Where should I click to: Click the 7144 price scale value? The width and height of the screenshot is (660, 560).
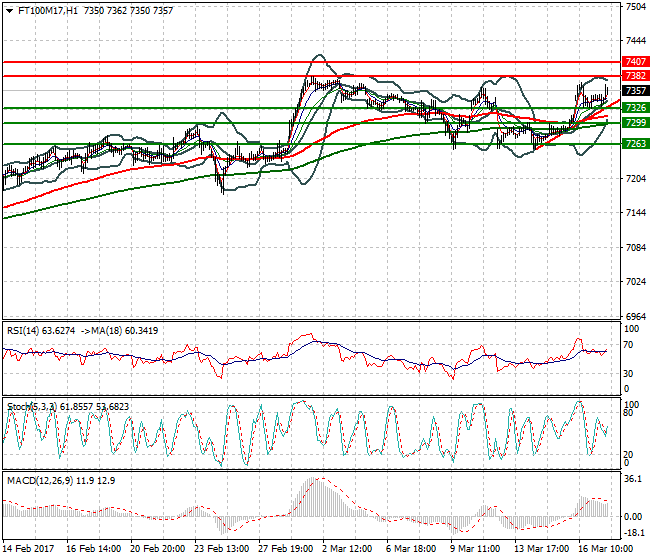point(636,213)
